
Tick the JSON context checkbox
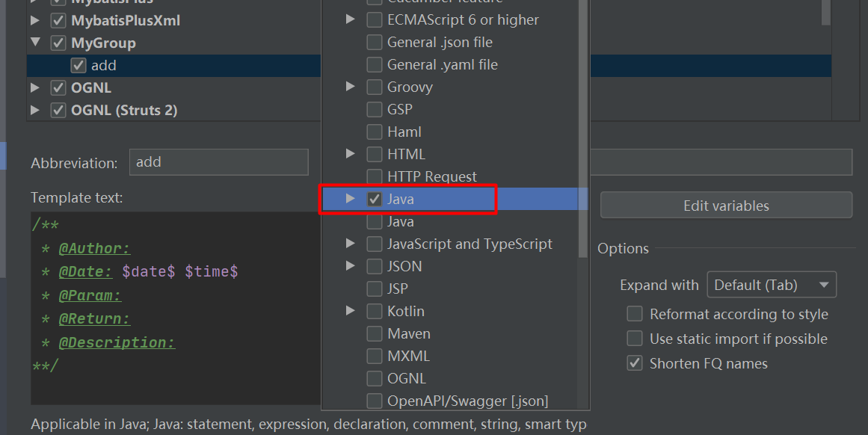tap(375, 266)
